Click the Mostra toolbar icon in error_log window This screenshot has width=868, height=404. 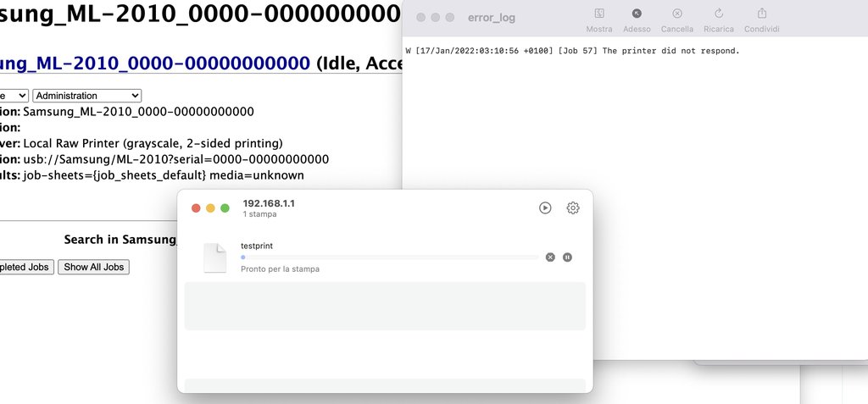point(599,14)
